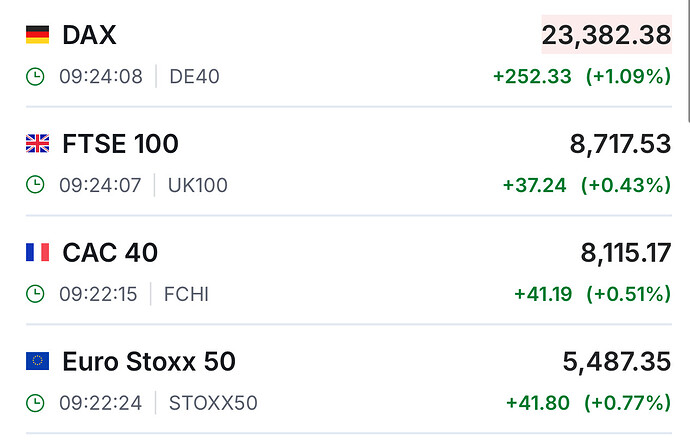Click the EU flag icon beside Euro Stoxx 50
Viewport: 690px width, 442px height.
pyautogui.click(x=37, y=362)
